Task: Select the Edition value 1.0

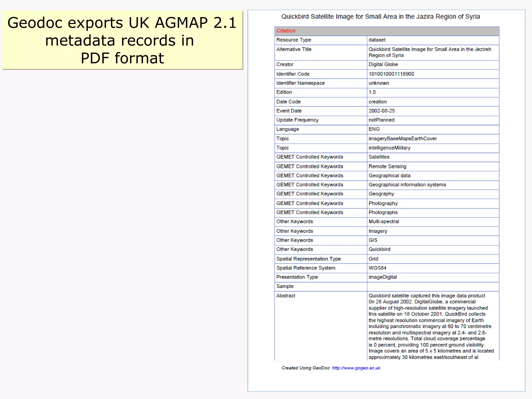Action: (x=372, y=92)
